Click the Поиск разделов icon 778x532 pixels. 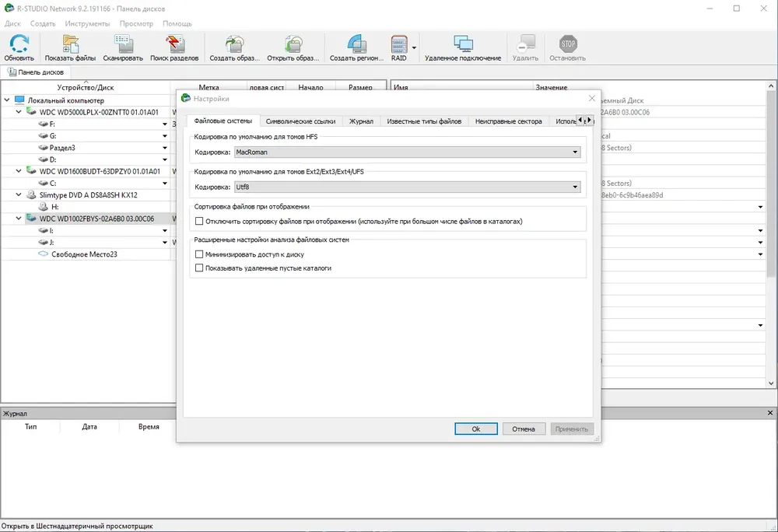174,44
